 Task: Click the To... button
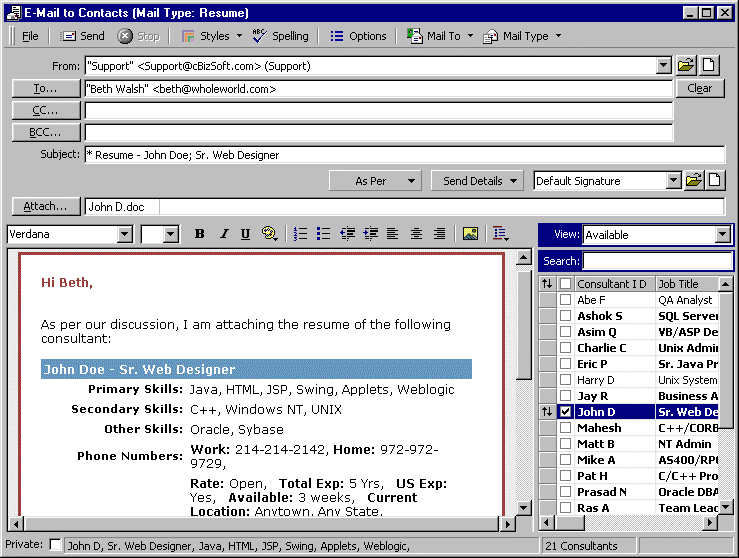pyautogui.click(x=46, y=89)
